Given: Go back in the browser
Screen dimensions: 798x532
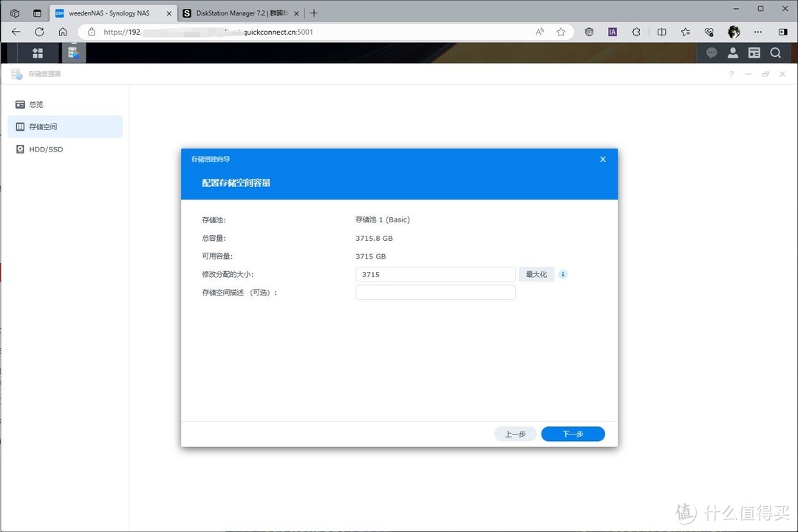Looking at the screenshot, I should click(16, 32).
